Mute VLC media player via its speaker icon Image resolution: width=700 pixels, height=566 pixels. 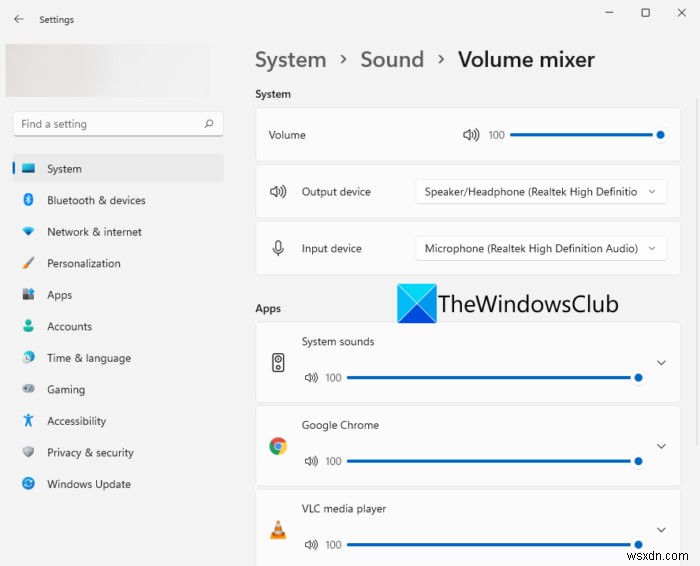click(311, 545)
